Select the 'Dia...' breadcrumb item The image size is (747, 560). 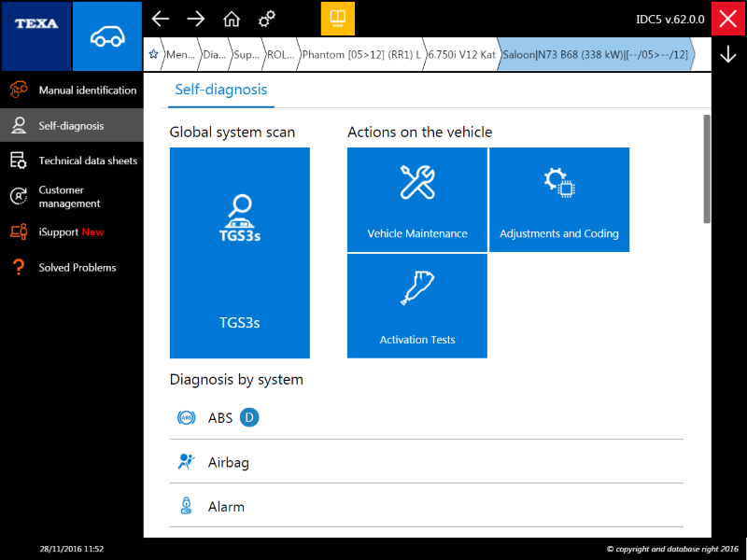pos(215,54)
